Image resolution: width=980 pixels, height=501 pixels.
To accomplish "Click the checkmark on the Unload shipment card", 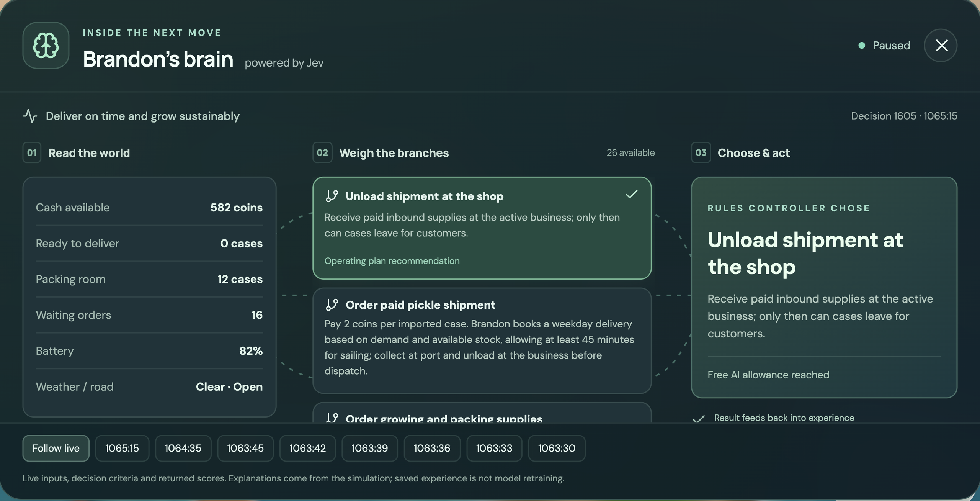I will coord(631,195).
